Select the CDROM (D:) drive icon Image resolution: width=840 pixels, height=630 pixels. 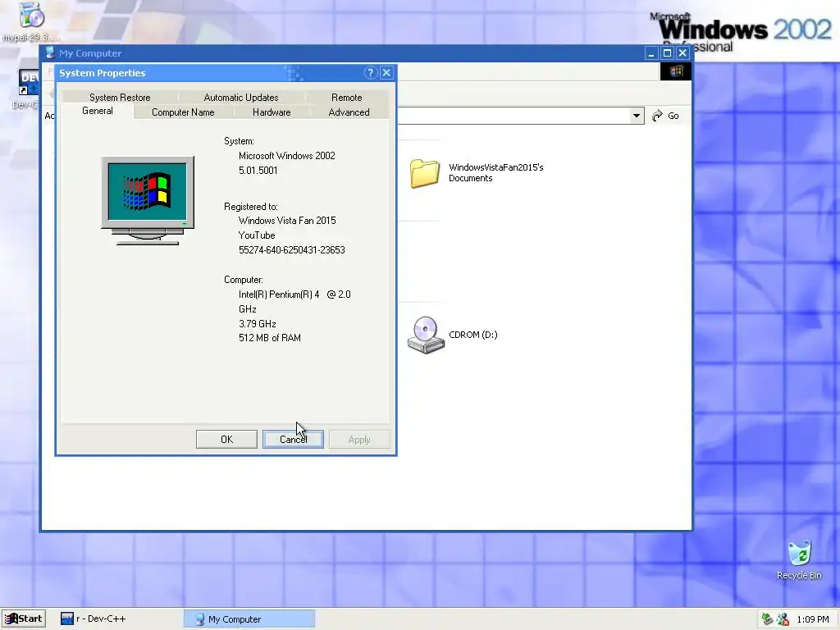(x=426, y=335)
